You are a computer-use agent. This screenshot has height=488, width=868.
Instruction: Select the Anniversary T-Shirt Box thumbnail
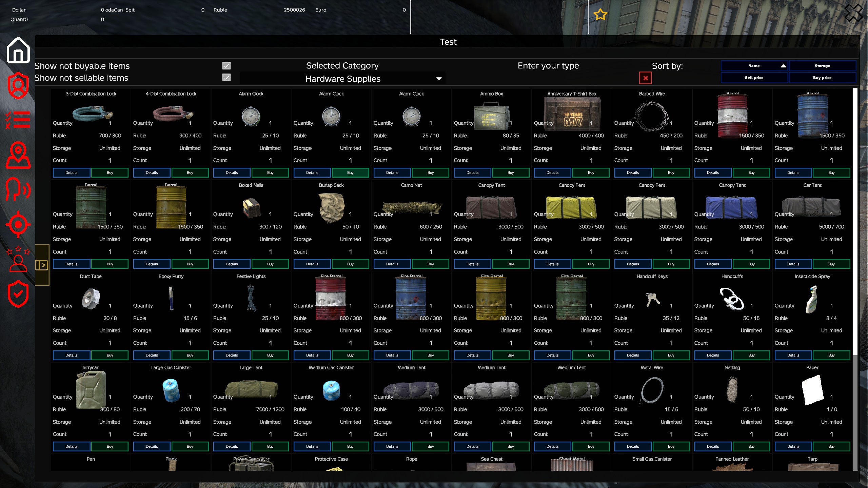pyautogui.click(x=572, y=115)
